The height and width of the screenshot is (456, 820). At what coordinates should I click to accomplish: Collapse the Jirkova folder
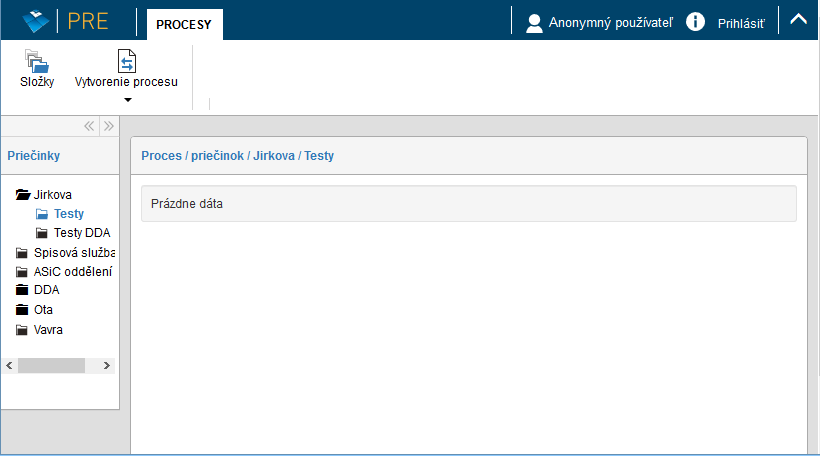coord(23,195)
